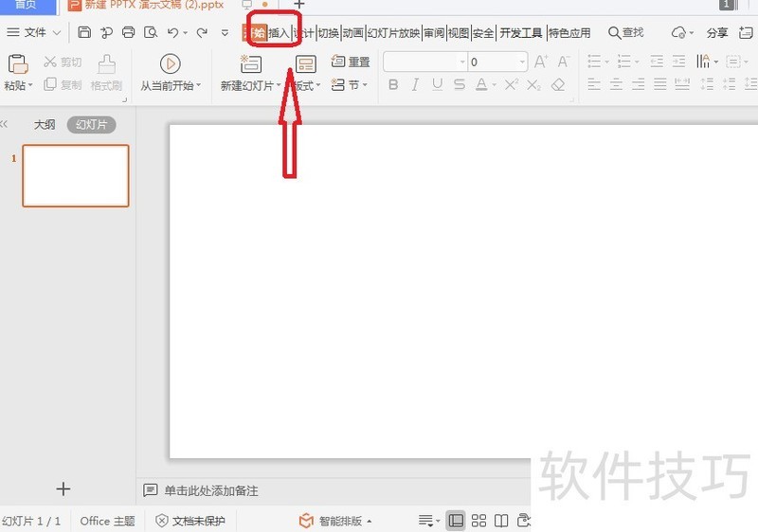
Task: Click the cloud sync icon
Action: (x=678, y=33)
